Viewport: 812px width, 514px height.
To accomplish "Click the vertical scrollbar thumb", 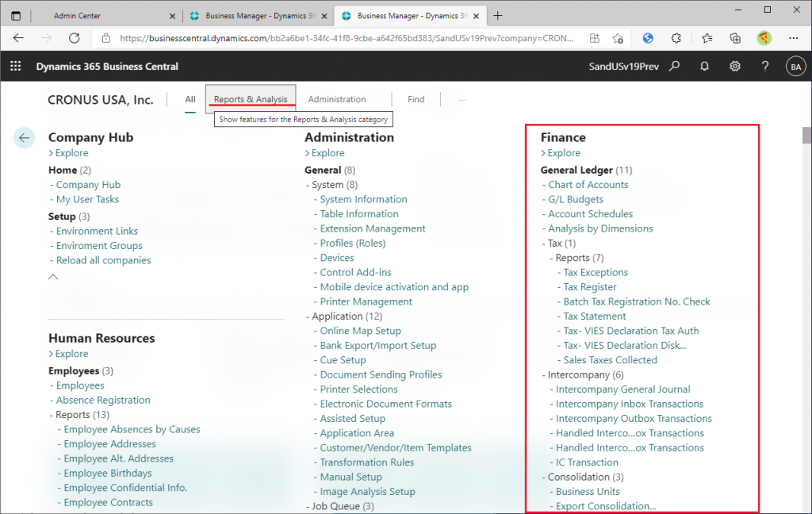I will (x=806, y=135).
